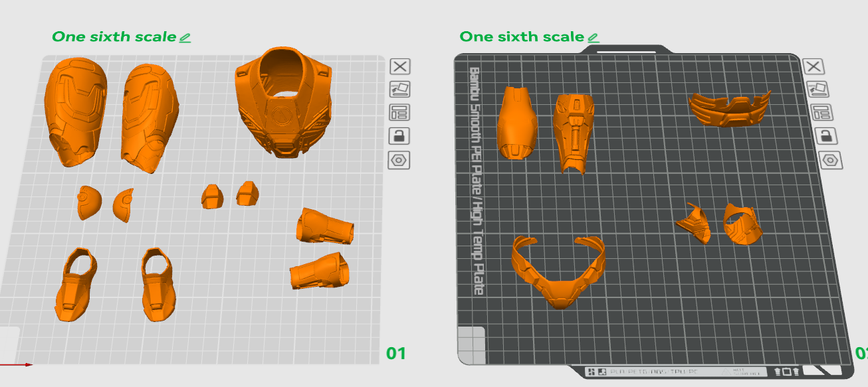Click the plate number 01 label
The image size is (868, 387).
pos(395,353)
